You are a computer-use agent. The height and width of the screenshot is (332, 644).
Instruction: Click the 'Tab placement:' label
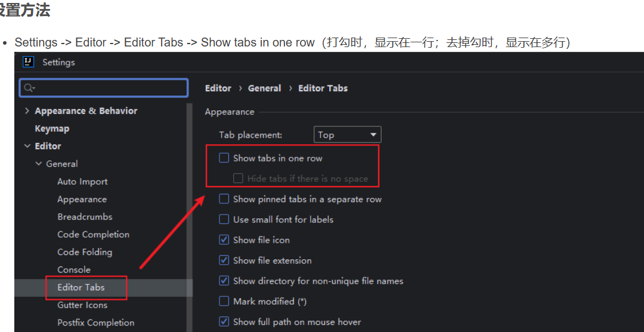coord(250,135)
